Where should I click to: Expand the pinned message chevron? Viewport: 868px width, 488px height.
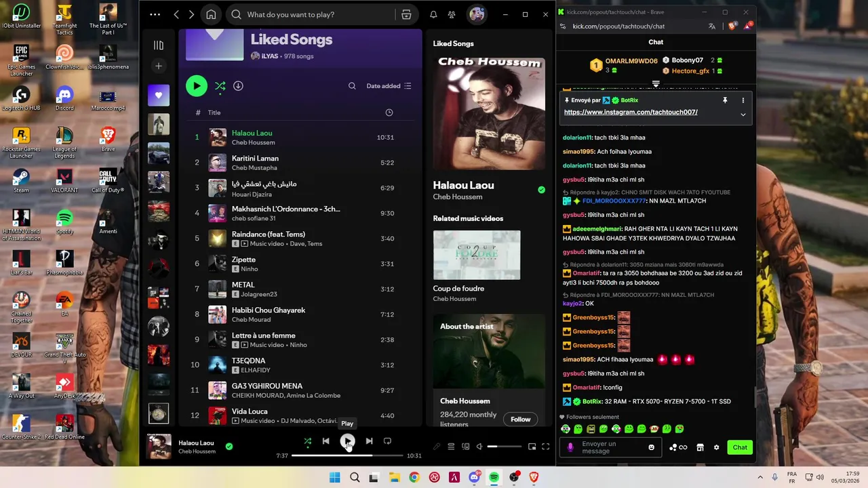(743, 115)
